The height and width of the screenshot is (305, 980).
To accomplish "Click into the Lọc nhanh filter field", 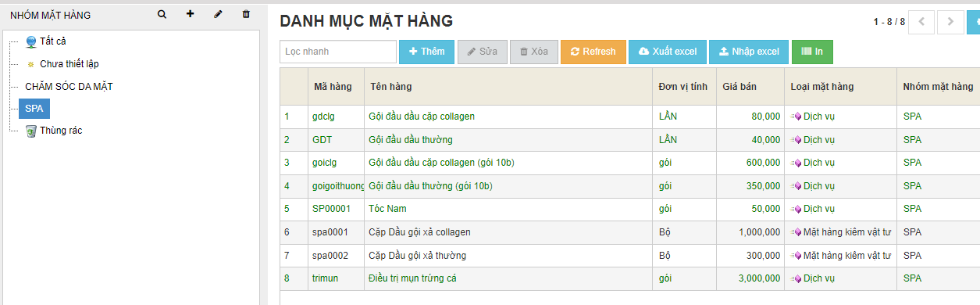I will (338, 52).
